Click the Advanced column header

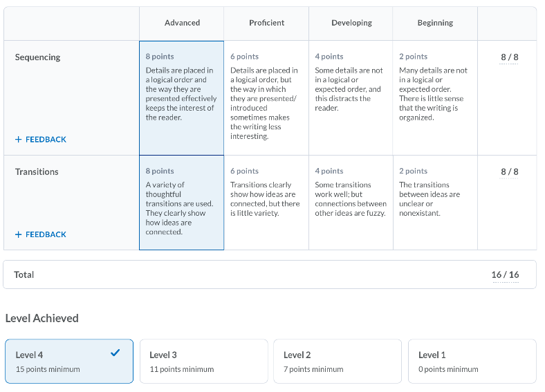point(182,23)
